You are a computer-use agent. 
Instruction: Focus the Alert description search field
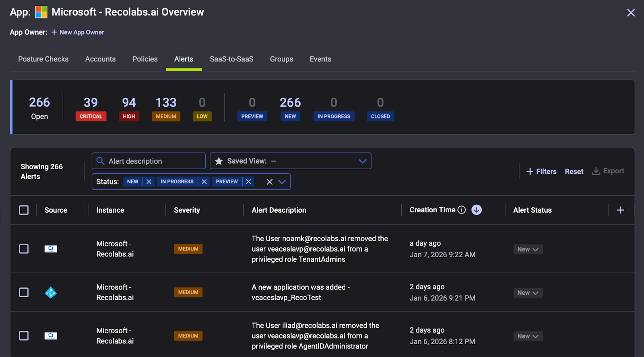tap(149, 161)
